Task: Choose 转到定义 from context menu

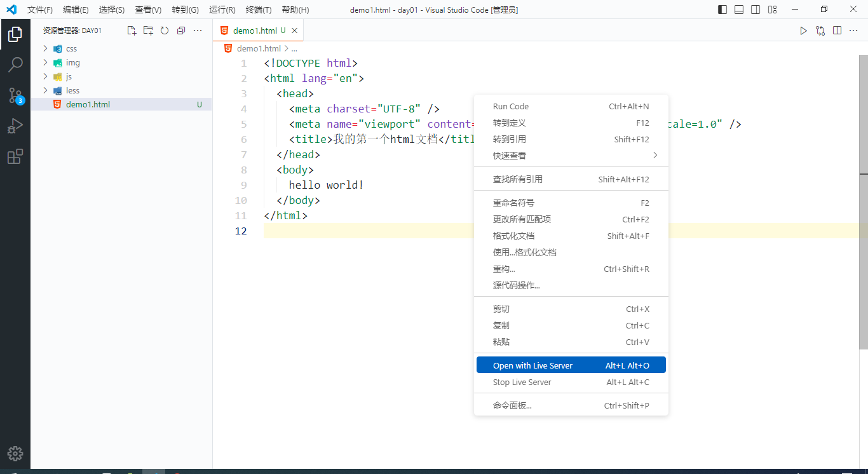Action: (x=571, y=123)
